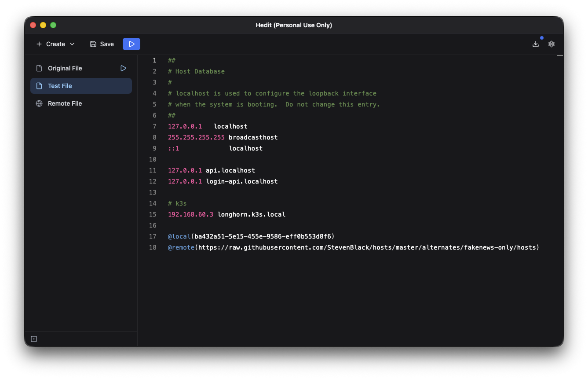588x379 pixels.
Task: Click '127.0.0.1' on line 7
Action: coord(185,126)
